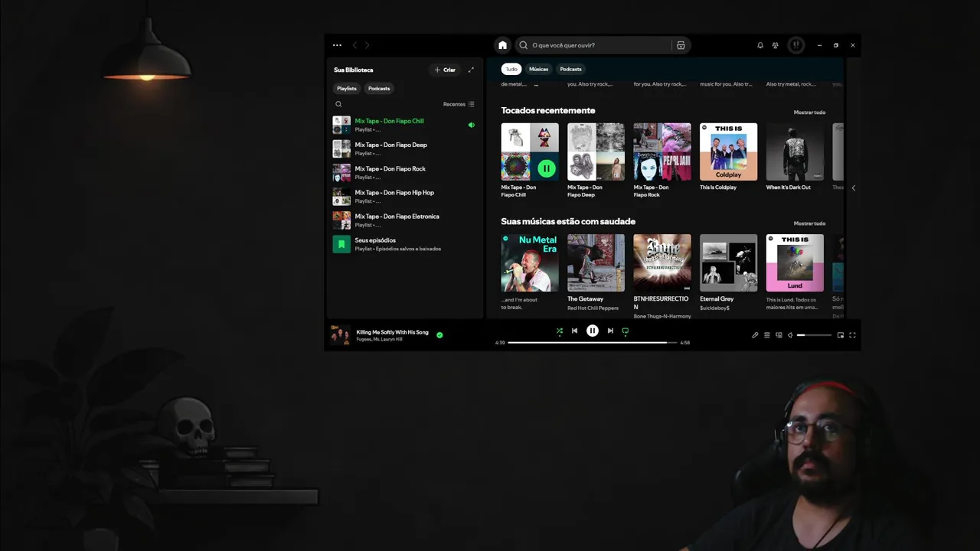980x551 pixels.
Task: Select the Tudo filter chip
Action: tap(511, 69)
